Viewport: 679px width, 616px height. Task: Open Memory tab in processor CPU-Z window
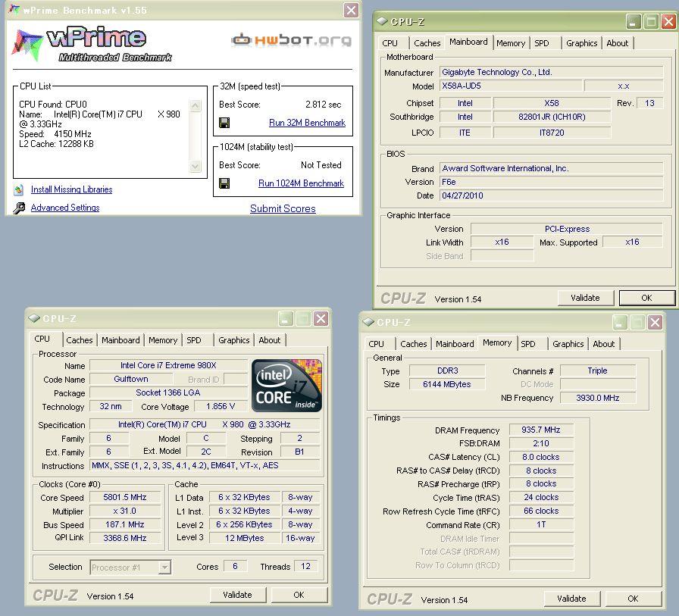pyautogui.click(x=163, y=339)
